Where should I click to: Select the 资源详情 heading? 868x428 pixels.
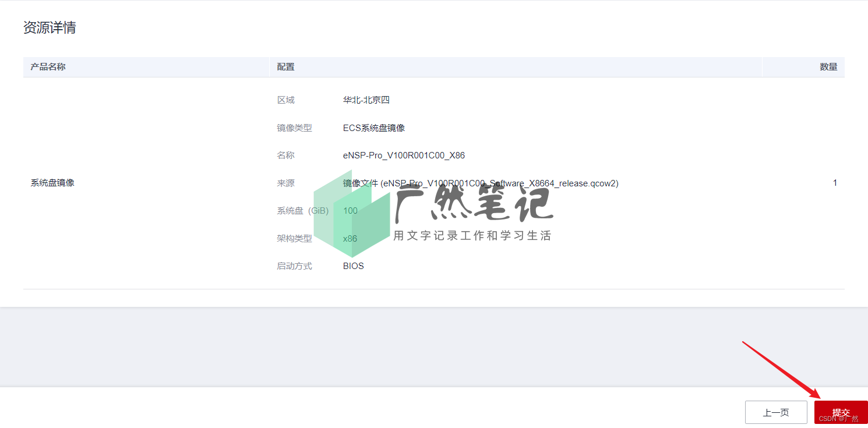[50, 27]
